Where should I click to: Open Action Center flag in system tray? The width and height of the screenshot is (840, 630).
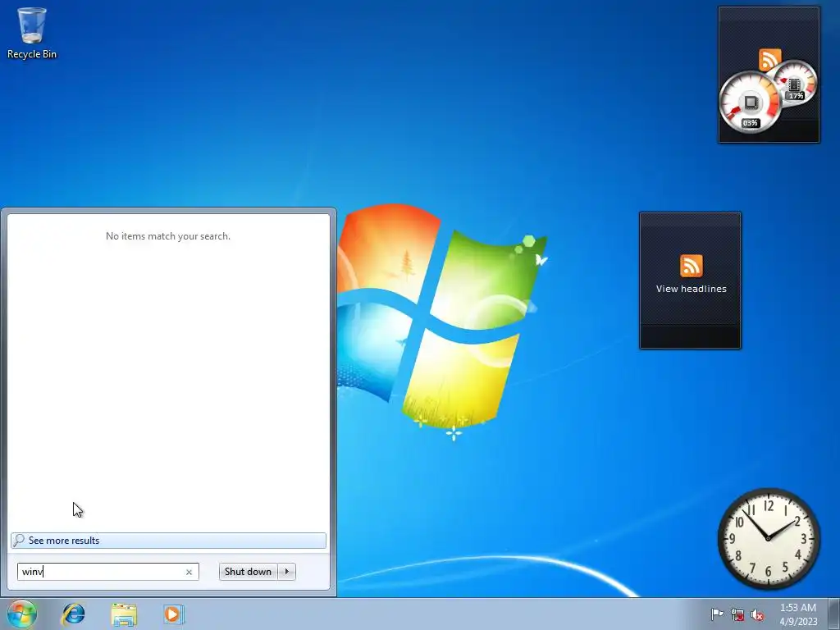tap(717, 614)
